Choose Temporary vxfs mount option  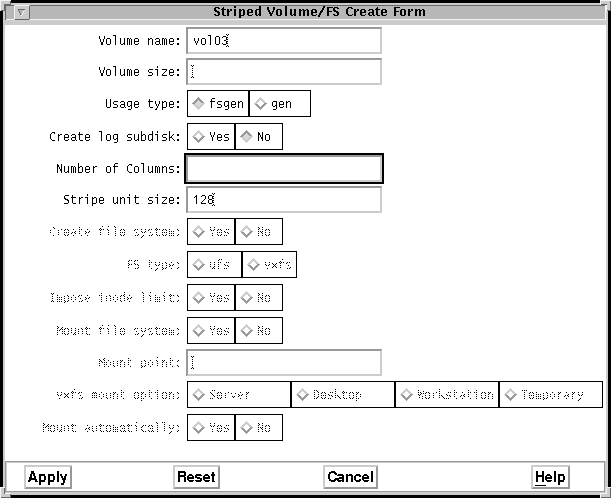(551, 395)
